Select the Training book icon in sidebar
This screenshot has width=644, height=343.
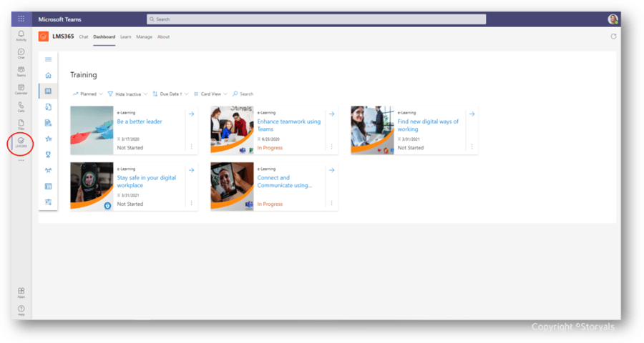48,91
